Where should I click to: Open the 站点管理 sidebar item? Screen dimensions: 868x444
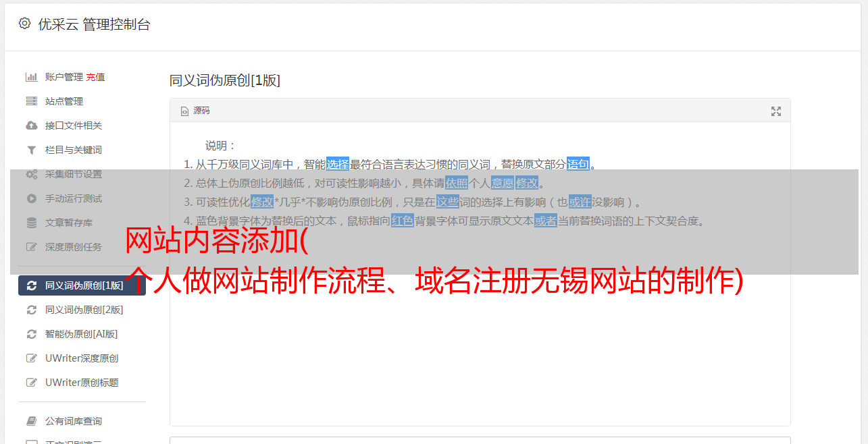[64, 101]
